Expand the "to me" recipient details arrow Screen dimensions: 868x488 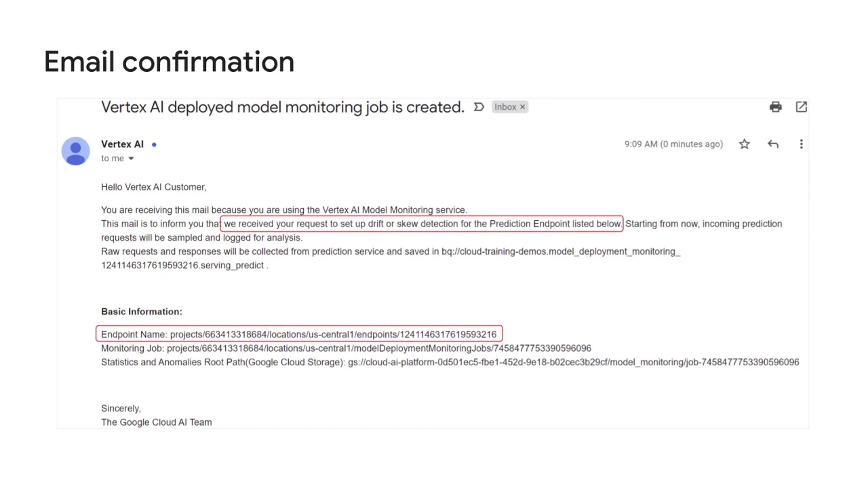click(x=131, y=159)
